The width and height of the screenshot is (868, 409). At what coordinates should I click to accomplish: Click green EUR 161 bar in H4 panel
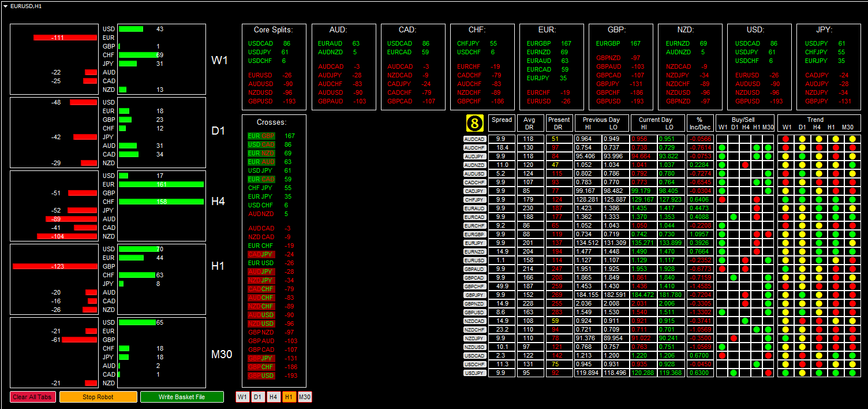161,184
